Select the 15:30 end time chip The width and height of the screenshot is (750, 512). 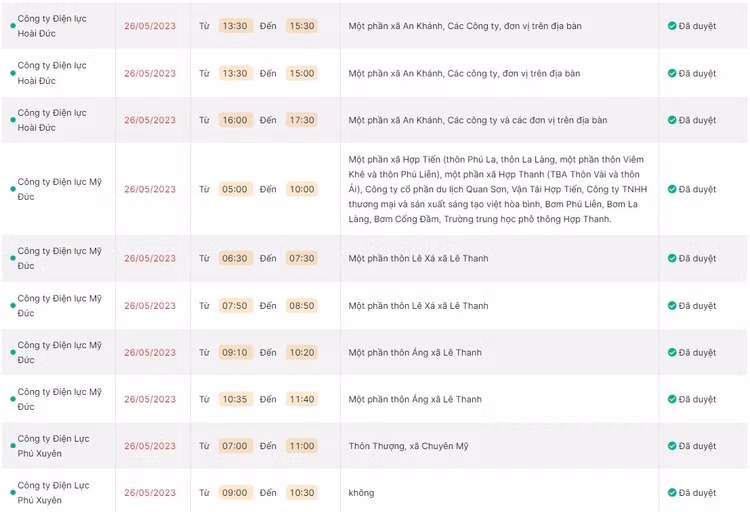[300, 26]
